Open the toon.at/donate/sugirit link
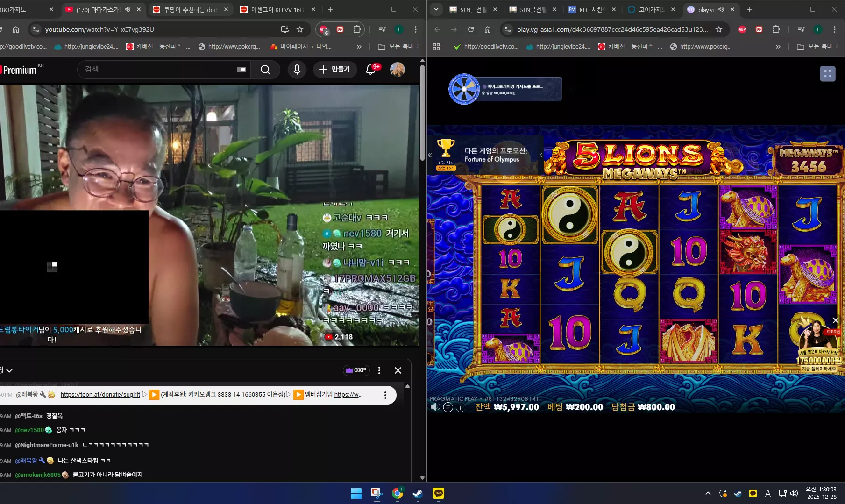Screen dimensions: 845x504 100,395
